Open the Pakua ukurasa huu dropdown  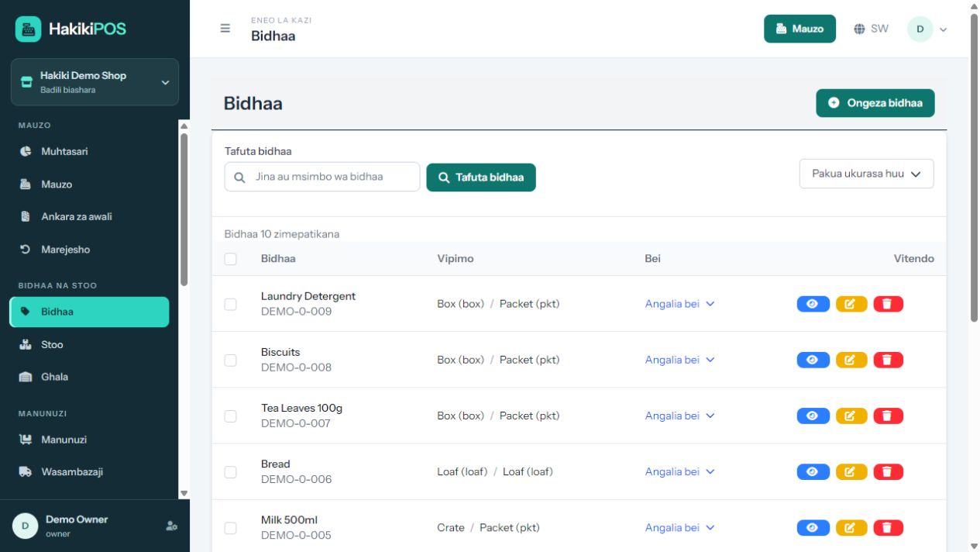(x=866, y=174)
